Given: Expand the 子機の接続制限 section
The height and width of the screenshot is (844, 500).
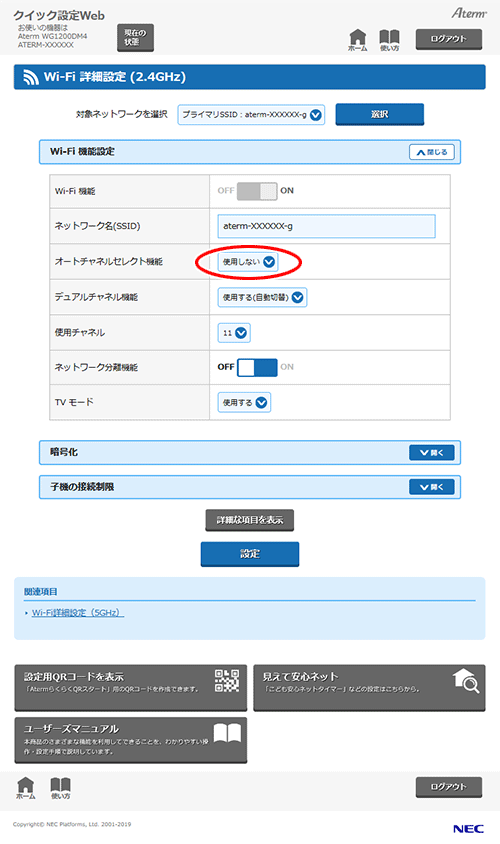Looking at the screenshot, I should point(432,487).
